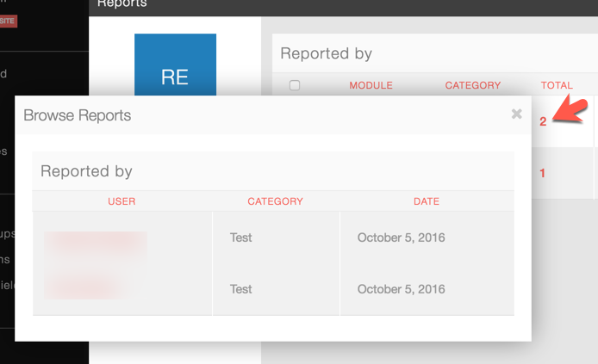Screen dimensions: 598x364
Task: Open the report total of 2
Action: (543, 121)
